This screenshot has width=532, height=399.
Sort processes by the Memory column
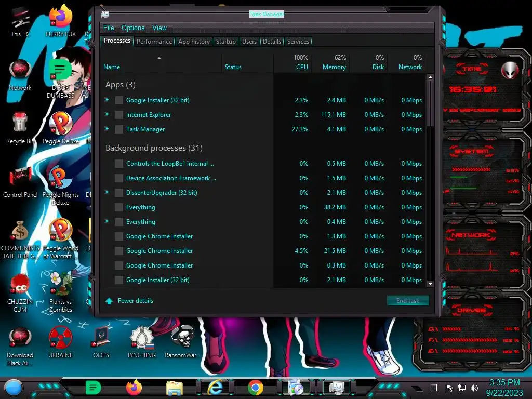click(331, 62)
